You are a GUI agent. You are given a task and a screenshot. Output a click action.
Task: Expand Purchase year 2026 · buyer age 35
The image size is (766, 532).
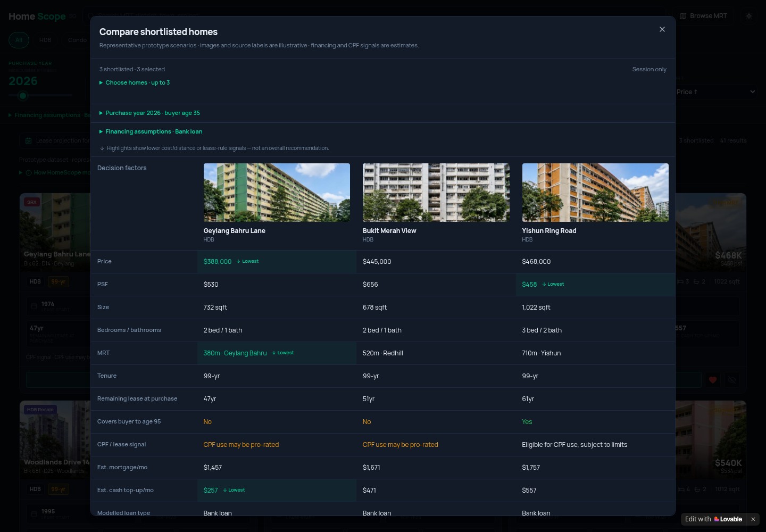[x=149, y=113]
